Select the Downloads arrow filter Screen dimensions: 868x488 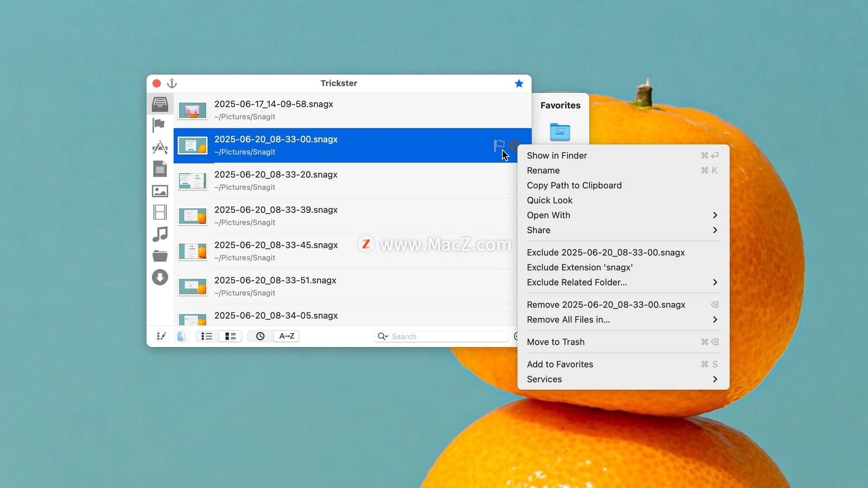[x=160, y=277]
